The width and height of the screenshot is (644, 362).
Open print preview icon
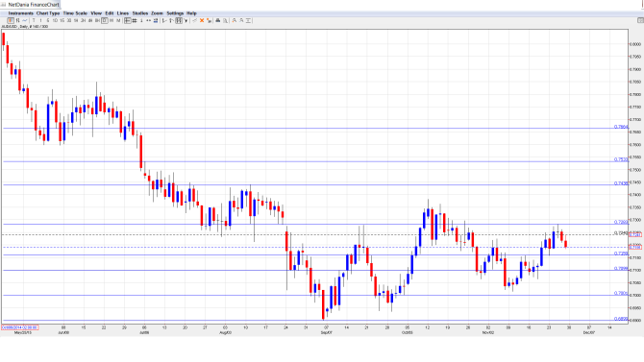[225, 20]
